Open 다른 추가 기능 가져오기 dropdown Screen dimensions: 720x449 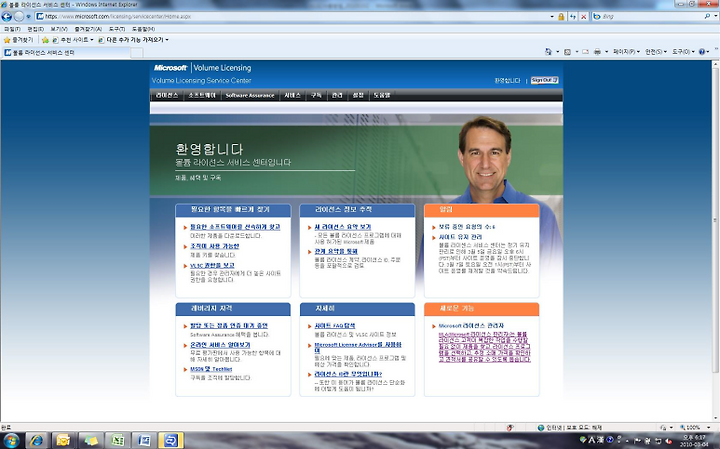134,40
